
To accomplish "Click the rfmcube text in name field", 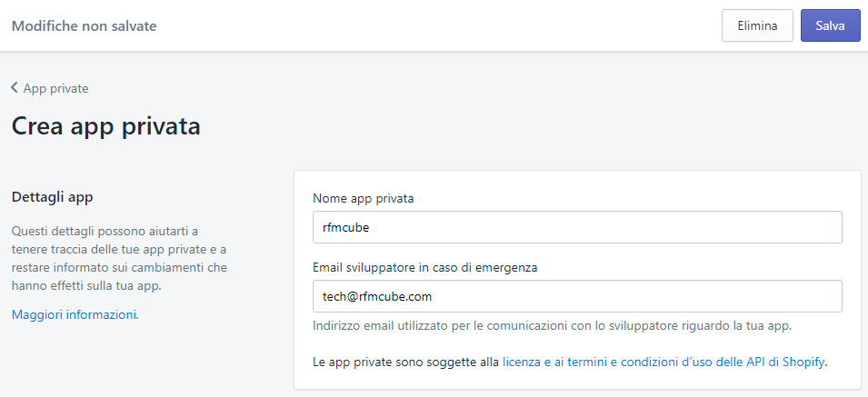I will click(346, 227).
